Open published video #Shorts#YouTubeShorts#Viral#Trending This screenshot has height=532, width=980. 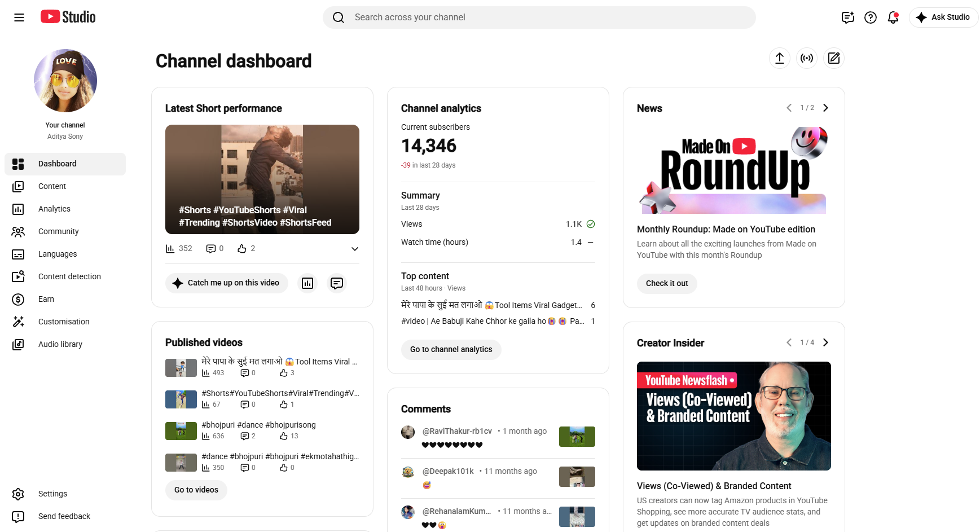click(x=280, y=393)
